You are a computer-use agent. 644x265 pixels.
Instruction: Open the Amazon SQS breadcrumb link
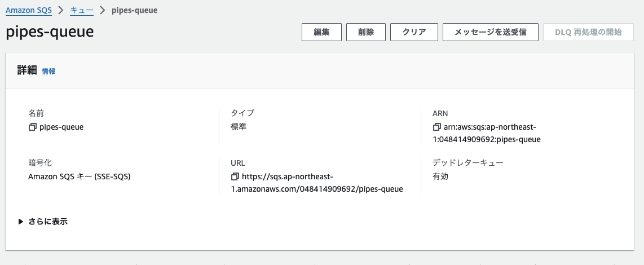tap(29, 11)
